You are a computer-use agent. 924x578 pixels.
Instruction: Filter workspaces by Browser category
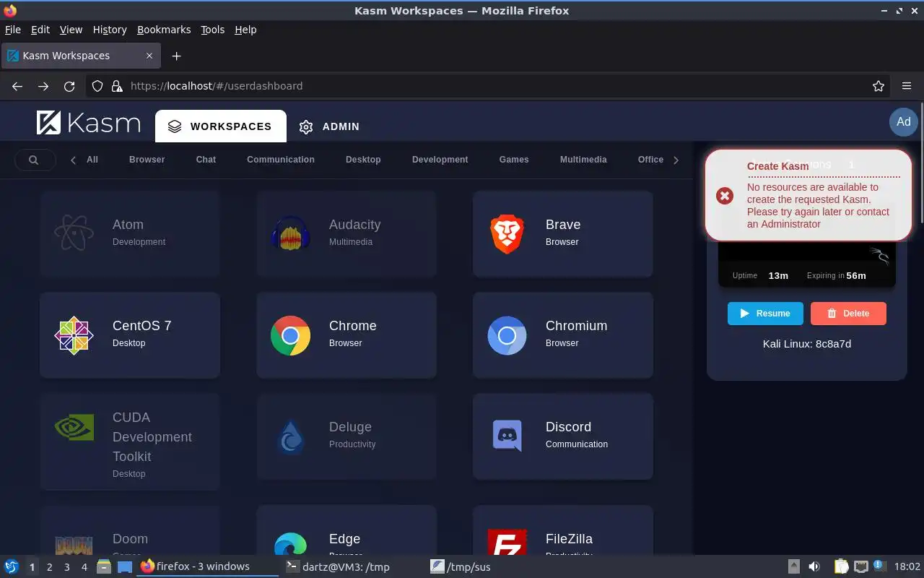coord(147,160)
